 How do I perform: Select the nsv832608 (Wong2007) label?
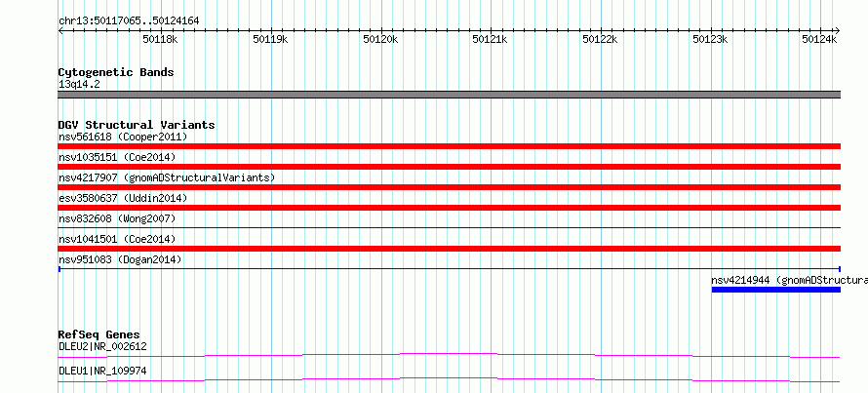pos(117,218)
